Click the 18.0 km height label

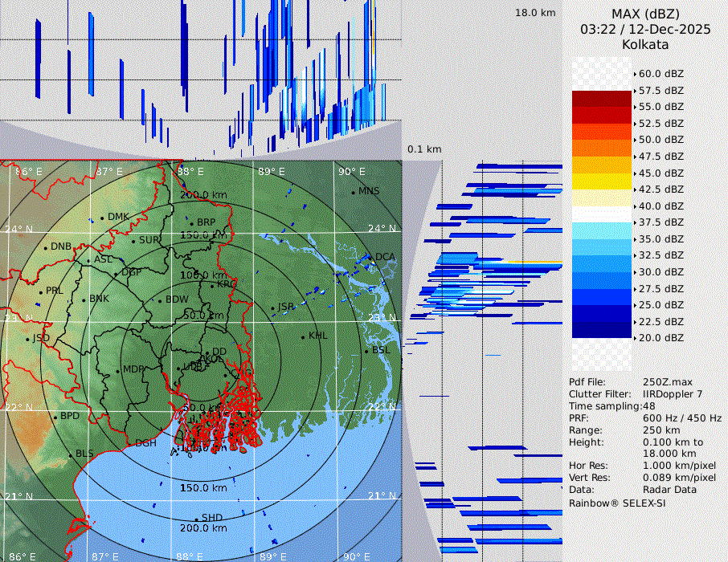[x=535, y=13]
